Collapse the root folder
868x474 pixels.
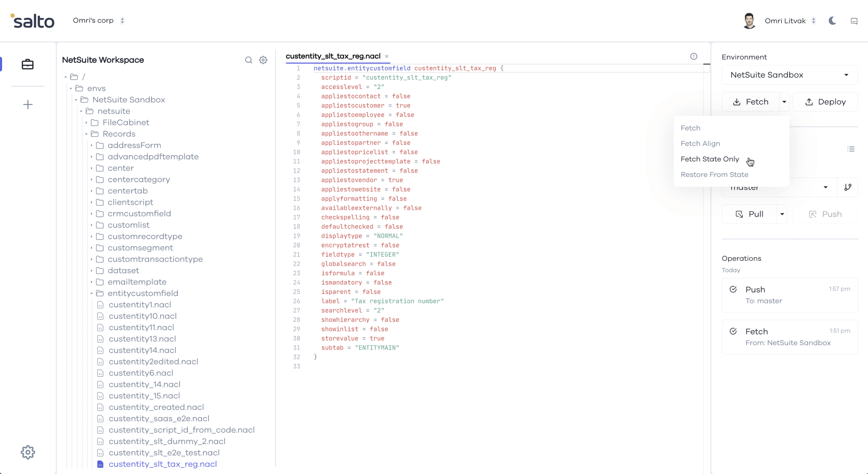click(x=66, y=77)
